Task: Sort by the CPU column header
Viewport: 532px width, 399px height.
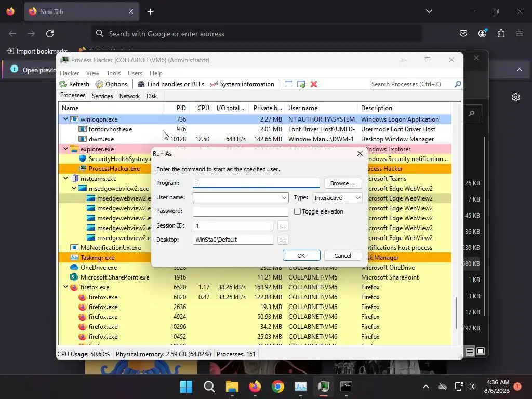Action: [x=201, y=108]
